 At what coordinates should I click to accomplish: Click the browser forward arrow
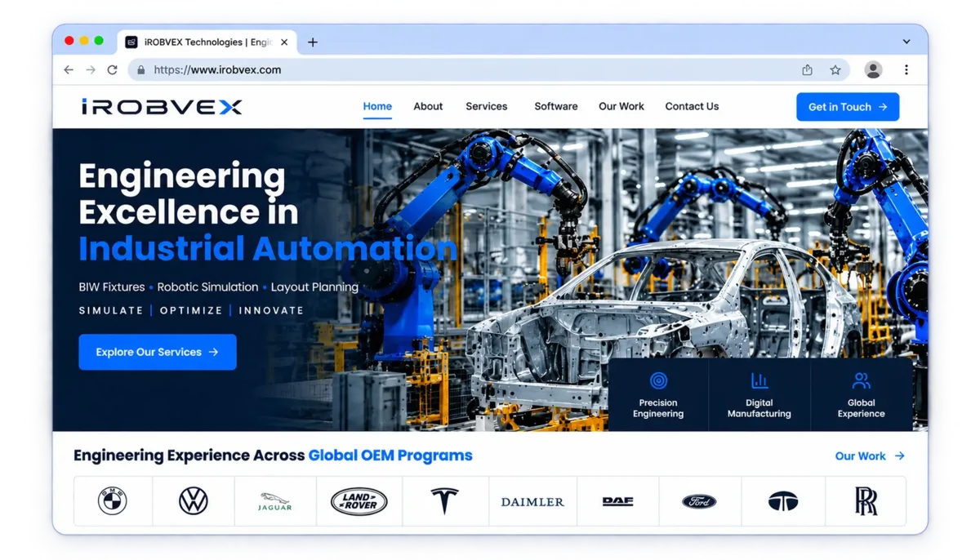pyautogui.click(x=91, y=70)
